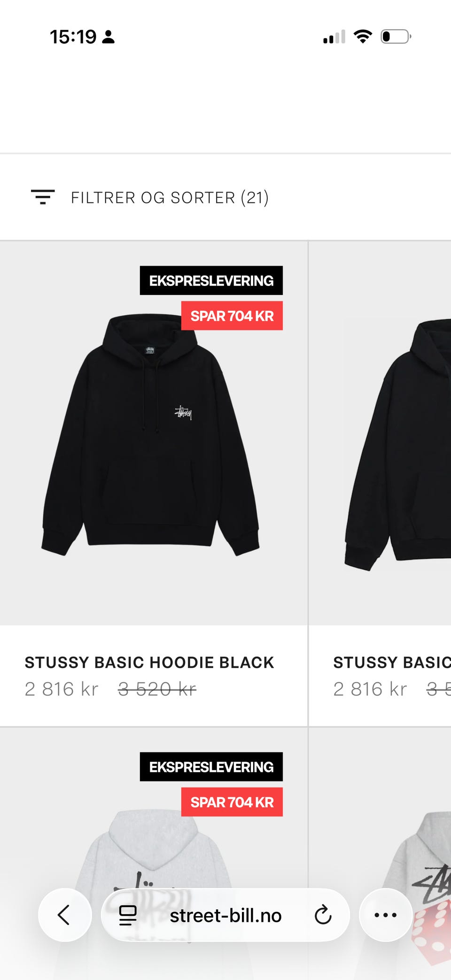451x980 pixels.
Task: Open the three-dot more options menu
Action: 386,915
